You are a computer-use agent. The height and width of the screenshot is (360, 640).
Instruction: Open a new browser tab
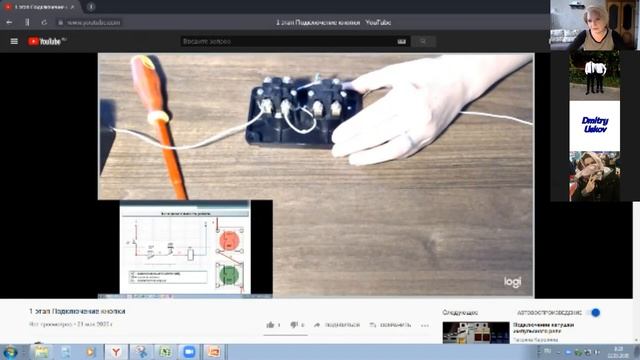tap(91, 7)
